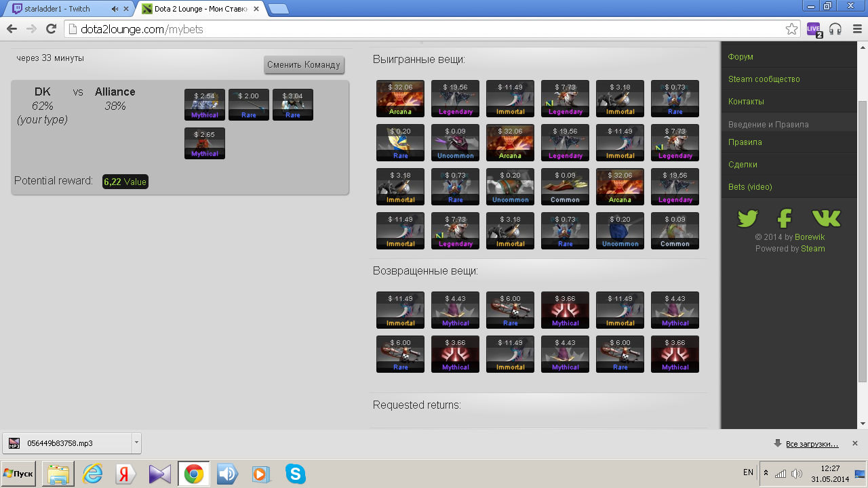Screen dimensions: 868x488
Task: Close the starladder1 Twitch tab
Action: pyautogui.click(x=127, y=9)
